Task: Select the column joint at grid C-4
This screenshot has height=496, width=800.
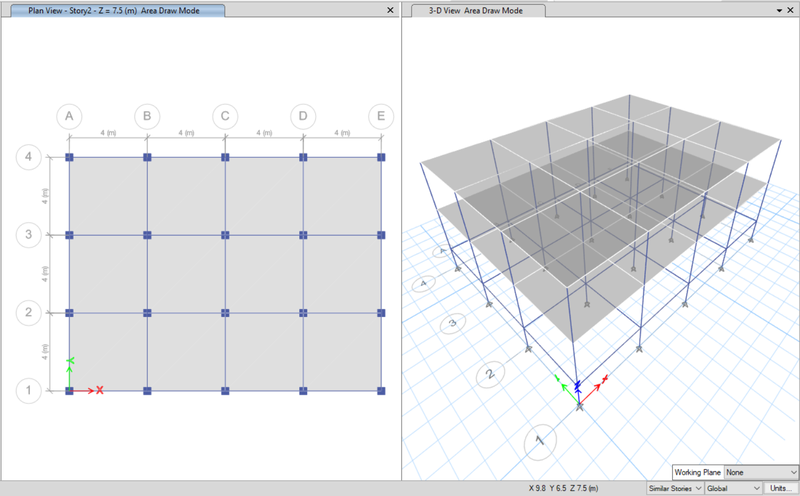Action: tap(225, 157)
